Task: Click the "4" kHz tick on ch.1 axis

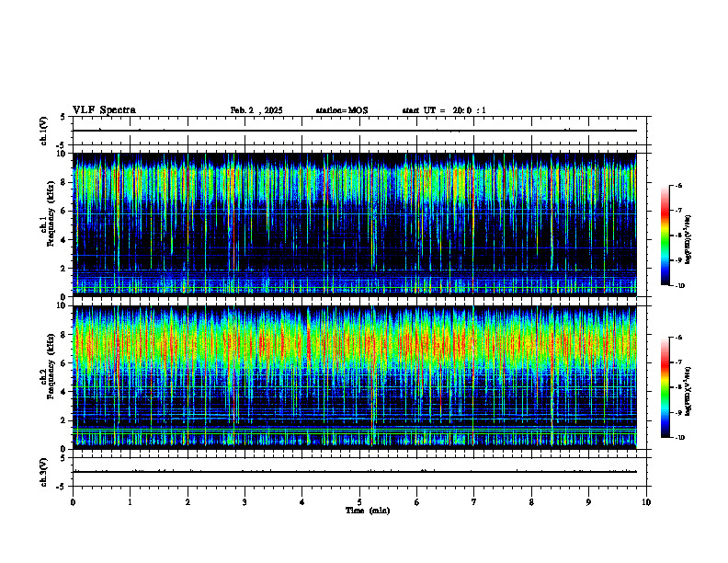Action: (64, 240)
